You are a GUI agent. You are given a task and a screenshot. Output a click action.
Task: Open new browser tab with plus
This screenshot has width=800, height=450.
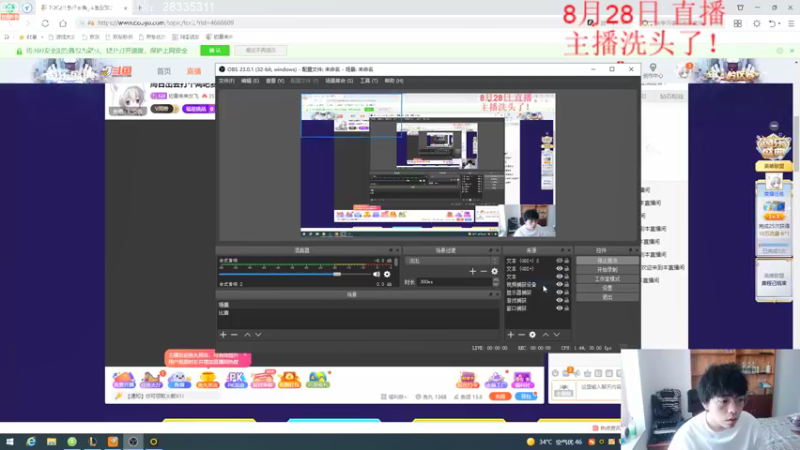click(x=140, y=8)
